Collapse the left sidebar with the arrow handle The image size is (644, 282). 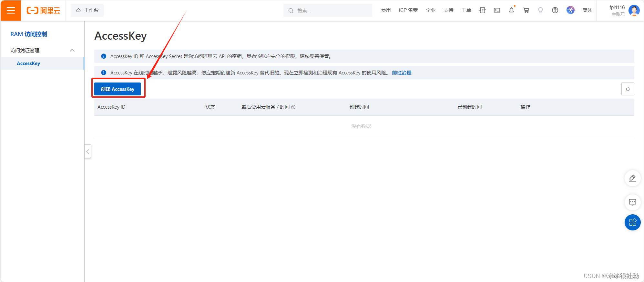tap(88, 151)
